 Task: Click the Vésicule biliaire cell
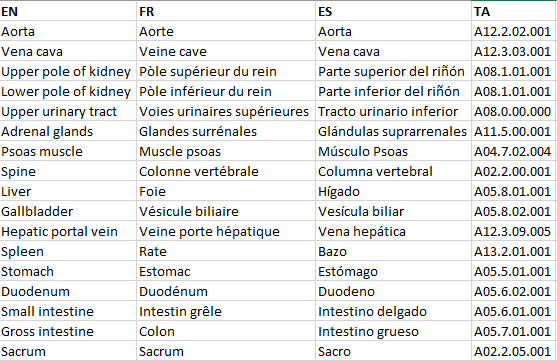point(226,211)
